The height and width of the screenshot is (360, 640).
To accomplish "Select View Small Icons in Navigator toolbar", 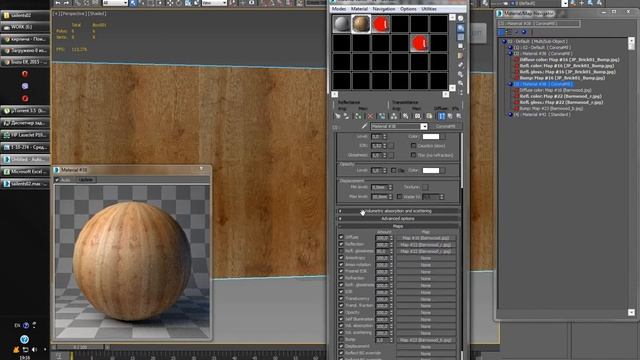I will [516, 32].
